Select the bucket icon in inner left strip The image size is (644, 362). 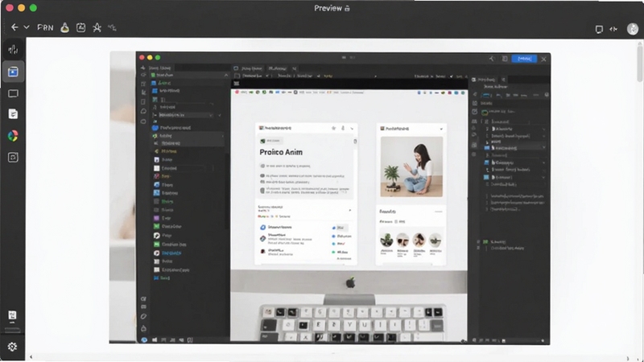[x=143, y=328]
